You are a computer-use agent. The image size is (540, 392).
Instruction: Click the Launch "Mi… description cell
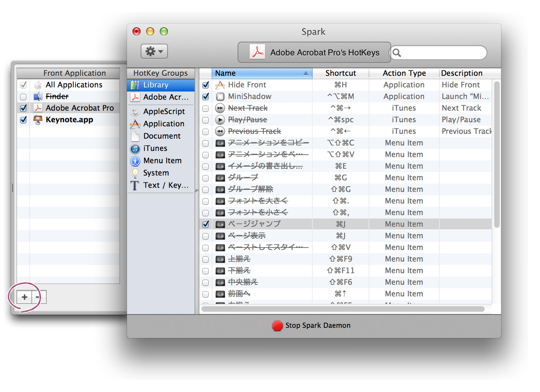click(465, 97)
